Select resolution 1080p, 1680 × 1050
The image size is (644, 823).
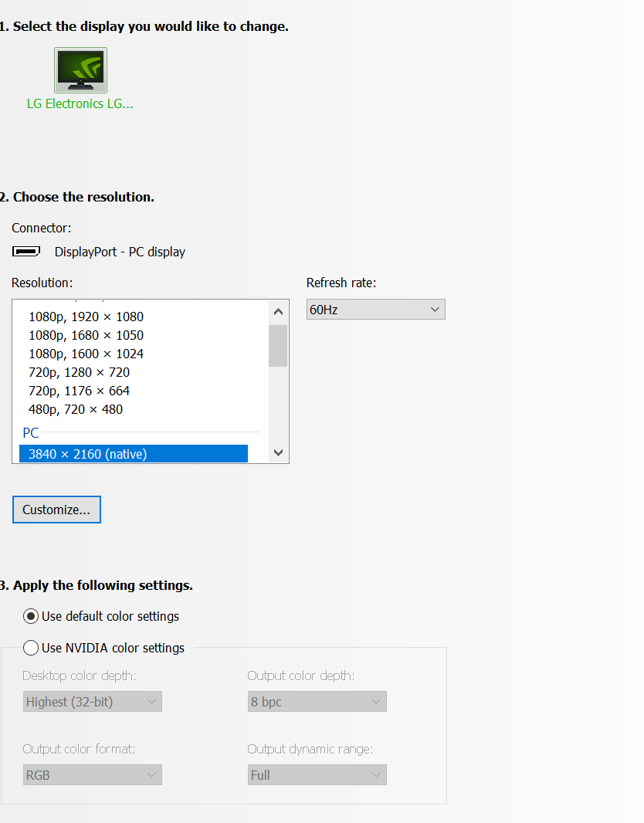click(x=86, y=335)
